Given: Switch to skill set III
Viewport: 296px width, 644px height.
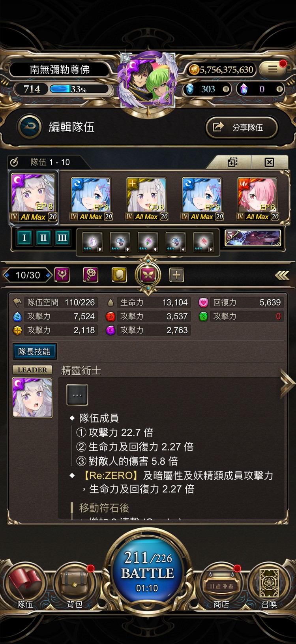Looking at the screenshot, I should coord(62,238).
